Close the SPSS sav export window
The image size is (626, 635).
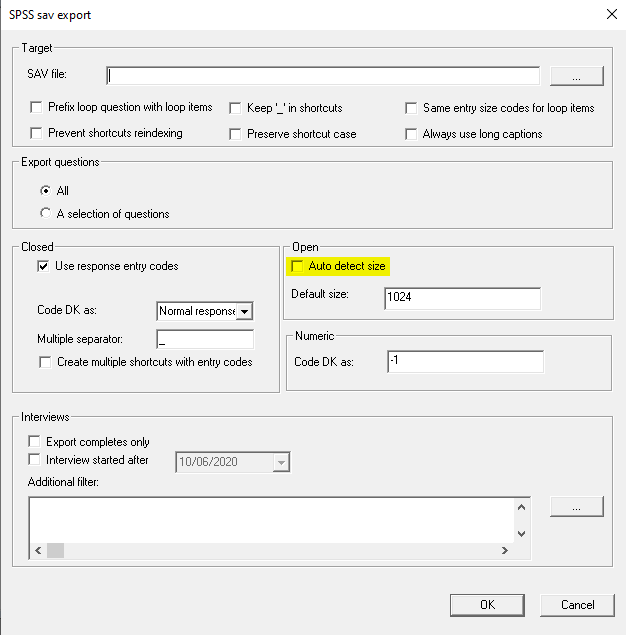click(612, 14)
